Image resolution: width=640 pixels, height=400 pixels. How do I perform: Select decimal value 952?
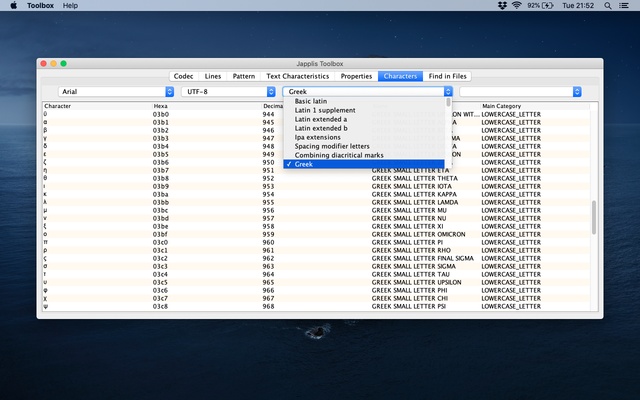tap(269, 178)
